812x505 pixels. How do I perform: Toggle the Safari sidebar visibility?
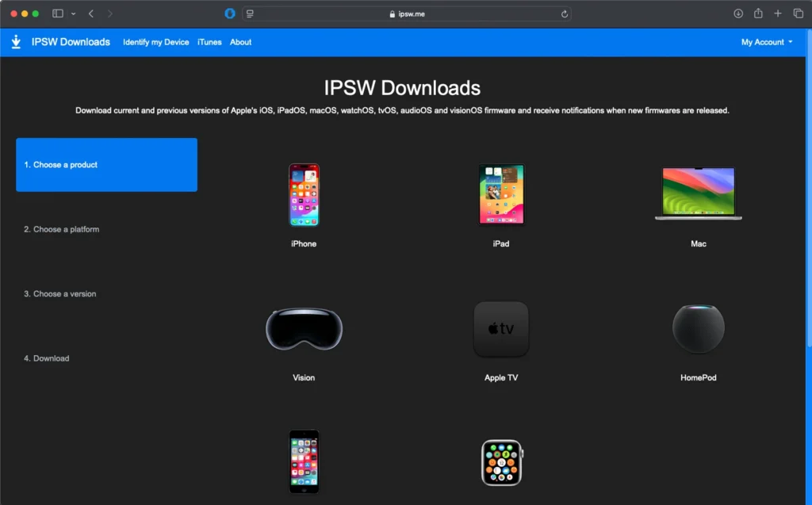click(x=56, y=13)
